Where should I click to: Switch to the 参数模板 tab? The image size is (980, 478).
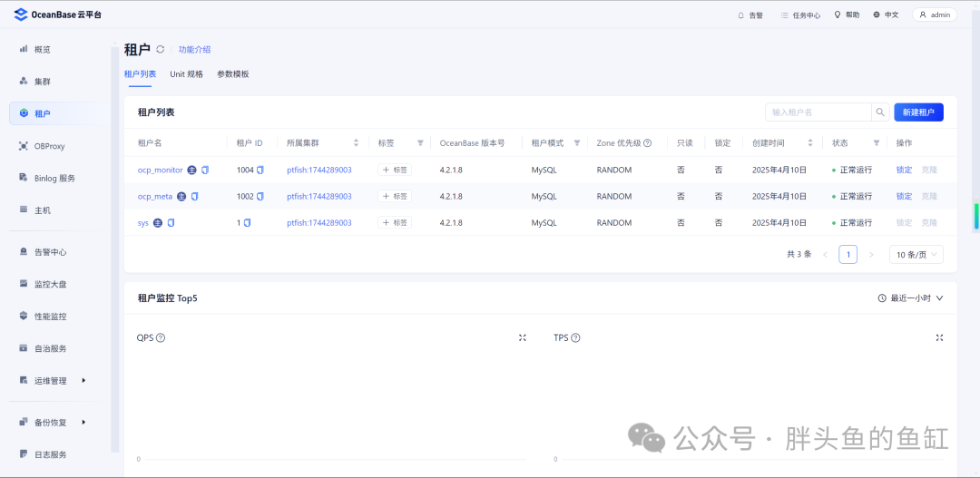point(232,73)
